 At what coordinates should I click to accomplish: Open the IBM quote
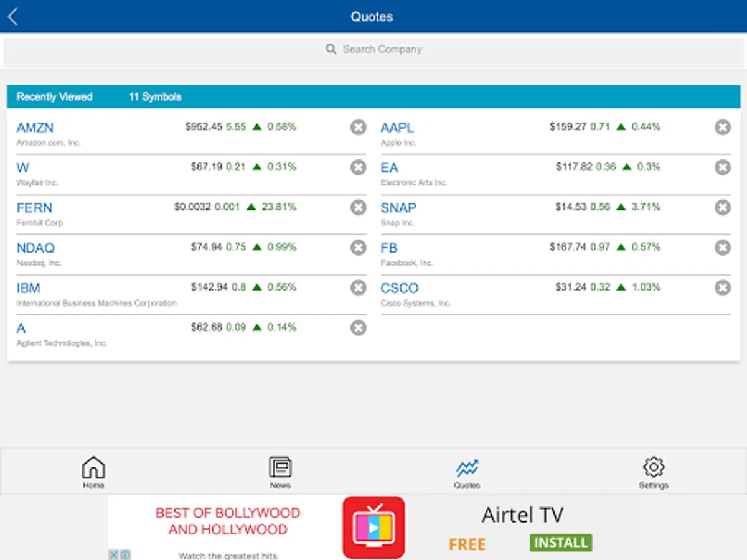click(x=28, y=288)
